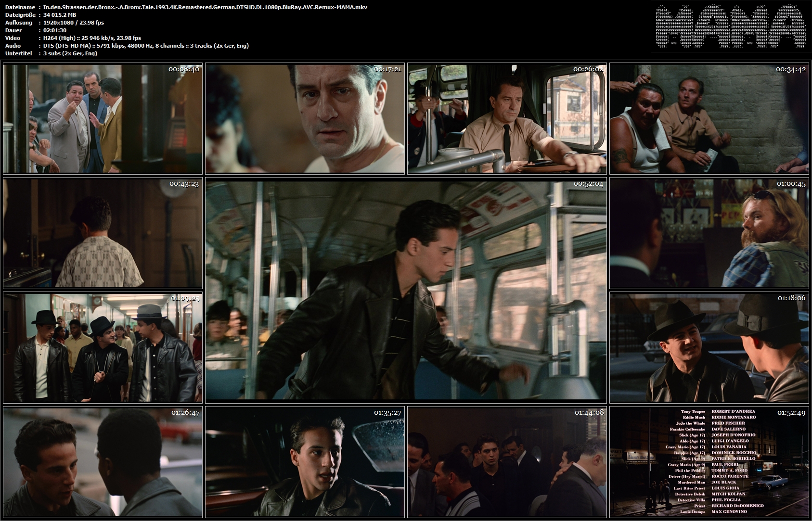Viewport: 812px width, 521px height.
Task: Click the credit name 'ROBERT D'ANDREA'
Action: tap(733, 411)
